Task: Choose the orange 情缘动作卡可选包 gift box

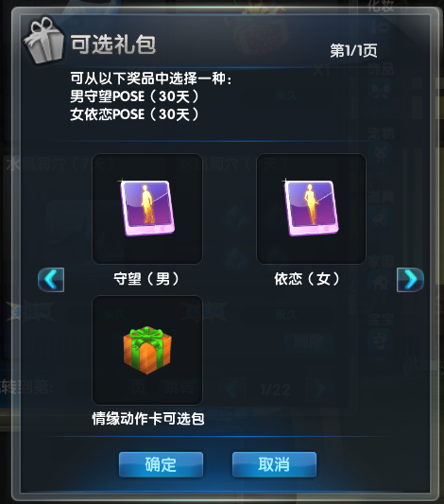Action: pyautogui.click(x=147, y=350)
